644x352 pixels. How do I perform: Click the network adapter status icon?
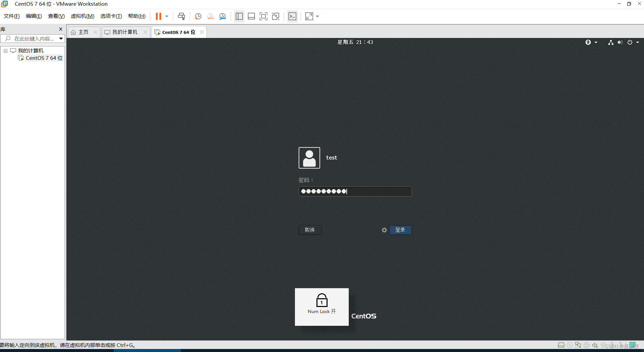(578, 345)
